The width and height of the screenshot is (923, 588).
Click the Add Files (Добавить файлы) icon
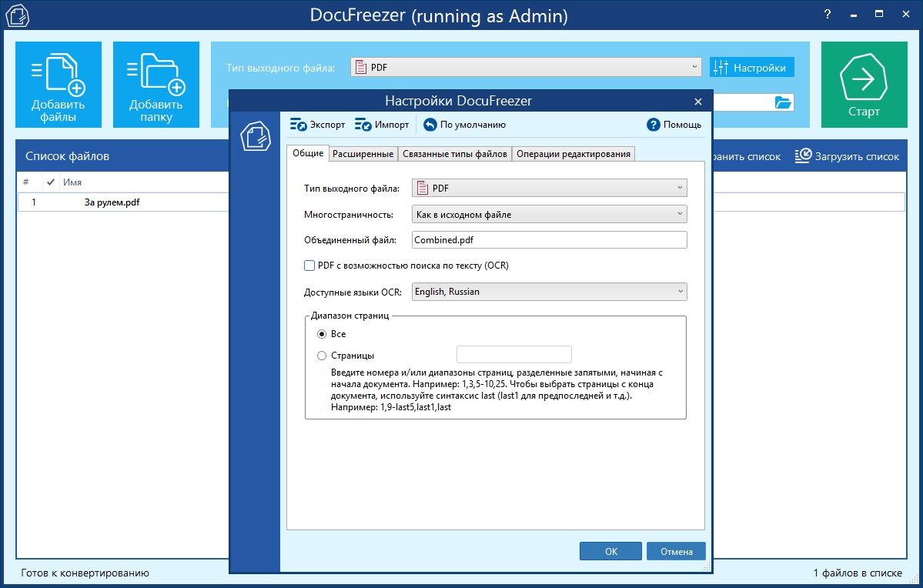click(59, 75)
